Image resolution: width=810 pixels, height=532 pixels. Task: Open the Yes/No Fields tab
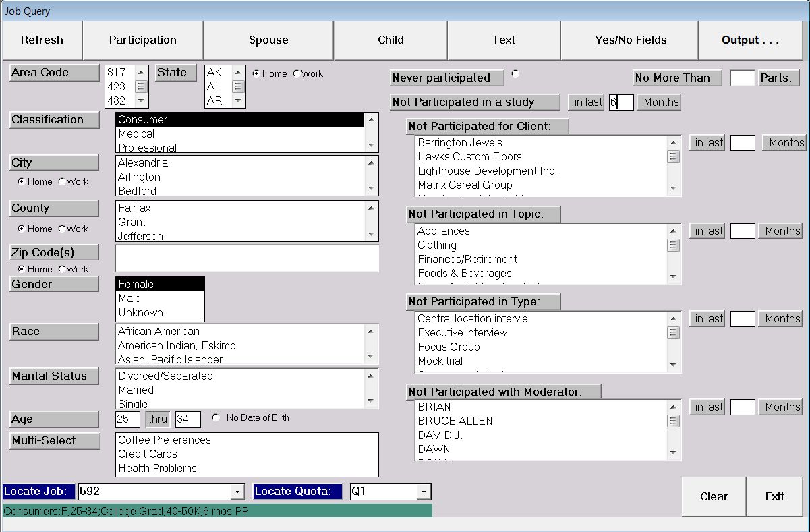pos(631,40)
